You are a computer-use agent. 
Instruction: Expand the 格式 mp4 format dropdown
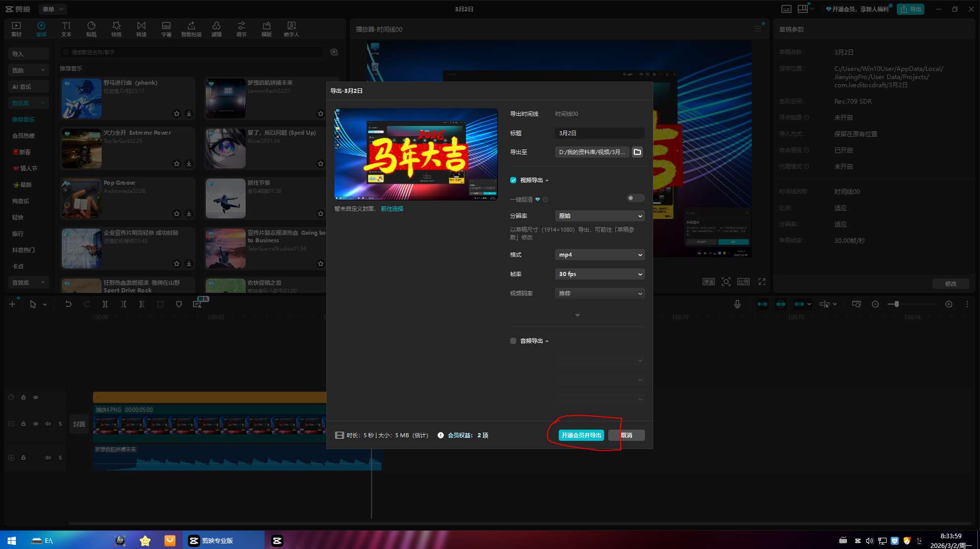coord(600,255)
